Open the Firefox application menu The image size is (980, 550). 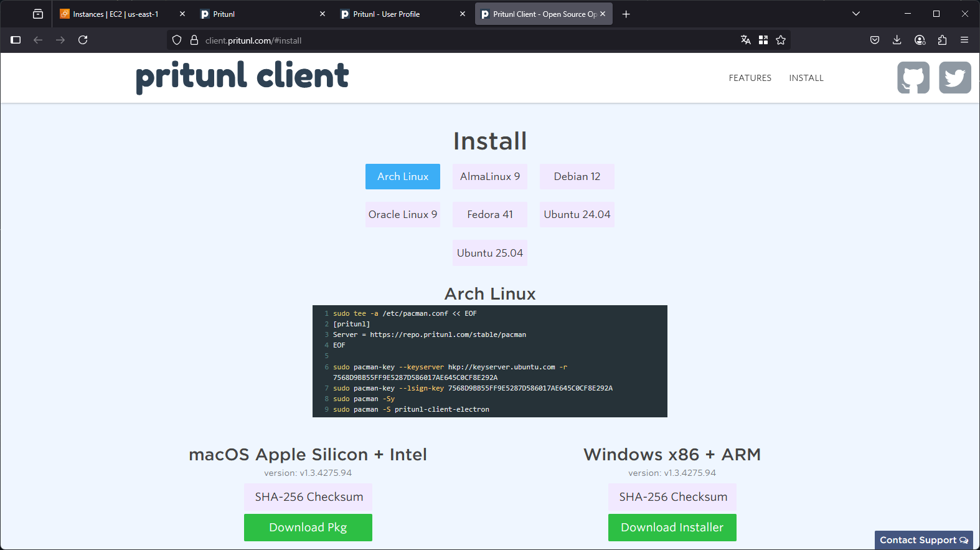pos(964,40)
